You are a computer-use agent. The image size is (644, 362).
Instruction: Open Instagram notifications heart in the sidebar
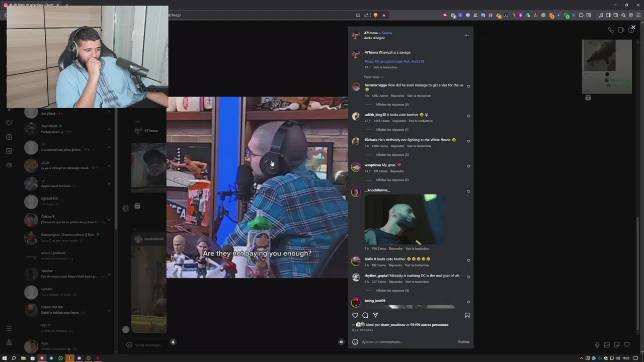coord(9,123)
